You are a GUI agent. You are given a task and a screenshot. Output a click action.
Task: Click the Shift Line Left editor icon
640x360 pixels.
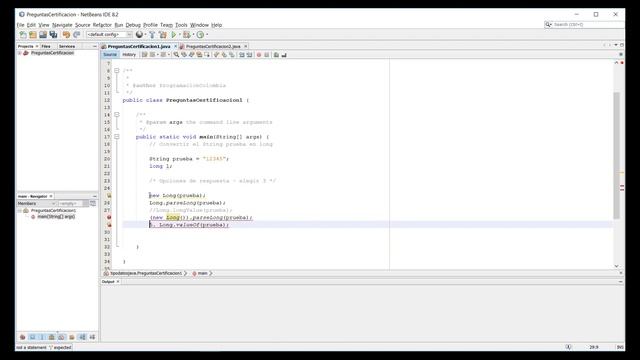242,55
